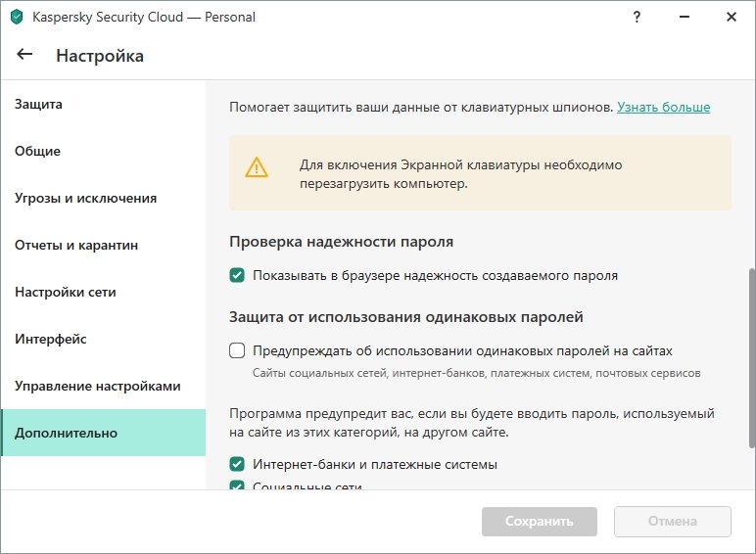The height and width of the screenshot is (554, 756).
Task: Go to Интерфейс settings
Action: pos(103,339)
